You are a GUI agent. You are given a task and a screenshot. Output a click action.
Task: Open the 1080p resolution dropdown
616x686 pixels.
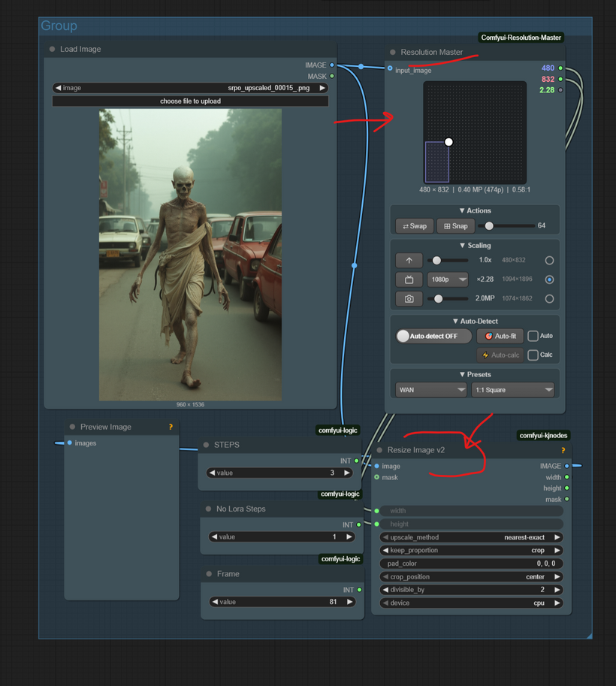[448, 280]
